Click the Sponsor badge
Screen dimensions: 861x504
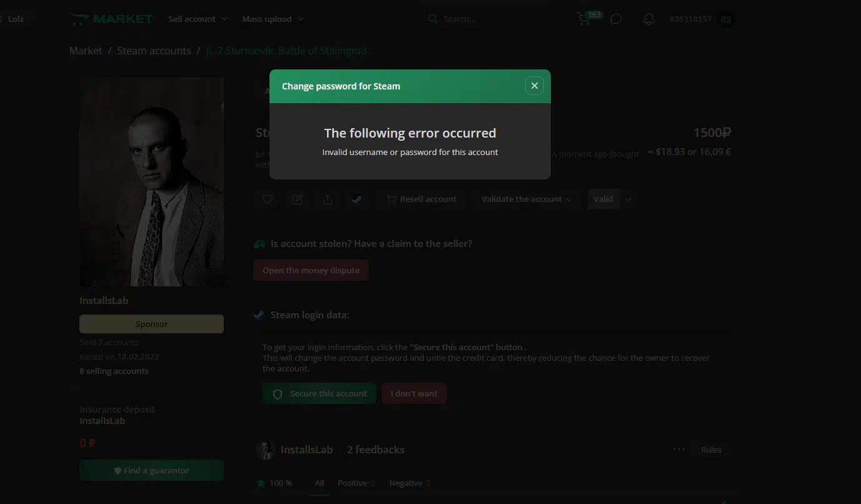pos(151,324)
